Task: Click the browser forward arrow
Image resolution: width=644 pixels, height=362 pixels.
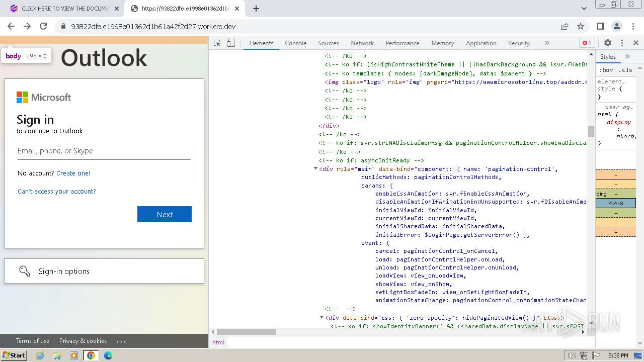Action: [27, 26]
